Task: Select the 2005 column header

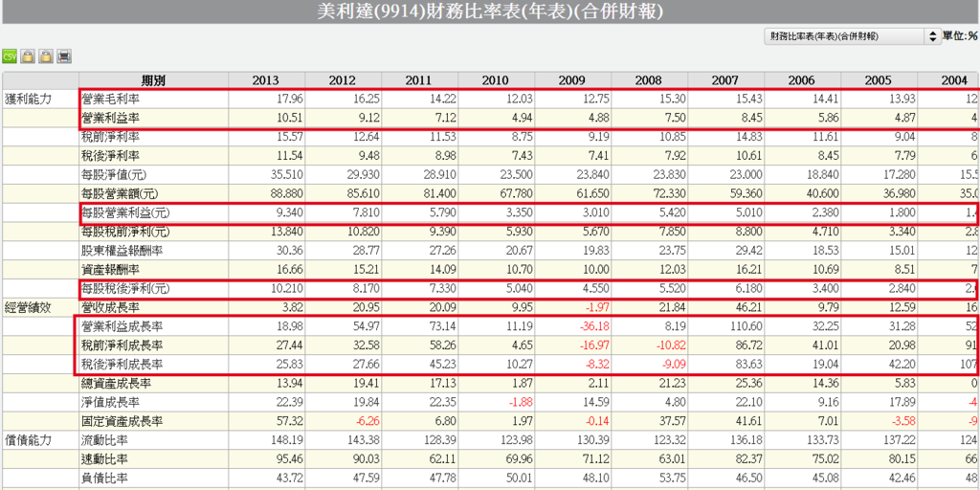Action: point(879,80)
